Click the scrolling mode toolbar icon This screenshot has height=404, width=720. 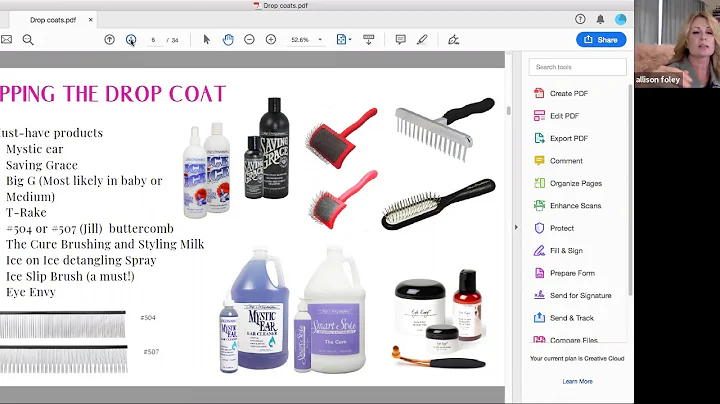(368, 40)
